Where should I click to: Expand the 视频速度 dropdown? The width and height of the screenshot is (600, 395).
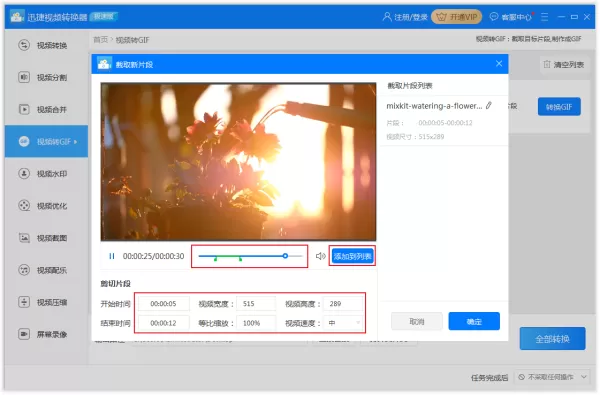pos(343,323)
